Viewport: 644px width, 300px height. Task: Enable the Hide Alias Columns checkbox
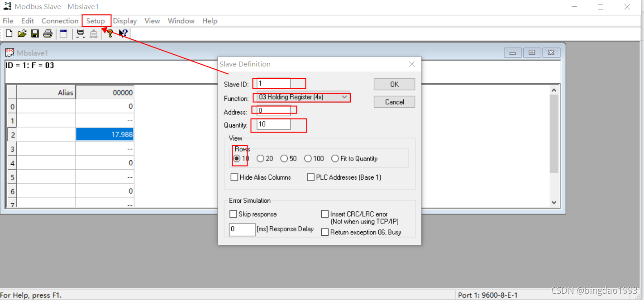[234, 177]
